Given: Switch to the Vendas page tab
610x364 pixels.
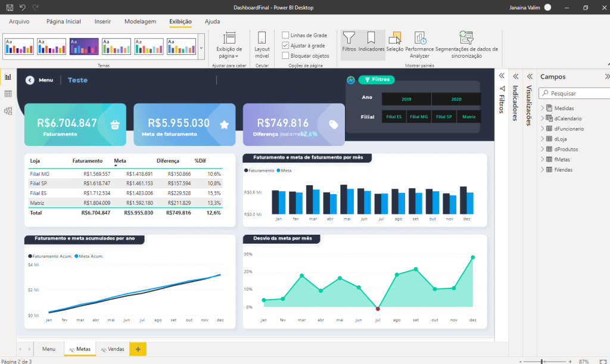Looking at the screenshot, I should tap(113, 349).
